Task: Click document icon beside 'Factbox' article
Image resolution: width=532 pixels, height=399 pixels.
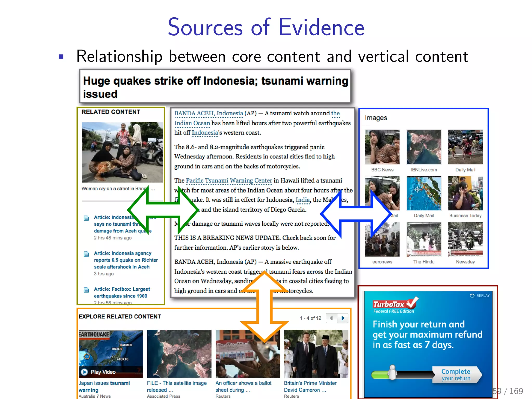Action: click(x=87, y=290)
